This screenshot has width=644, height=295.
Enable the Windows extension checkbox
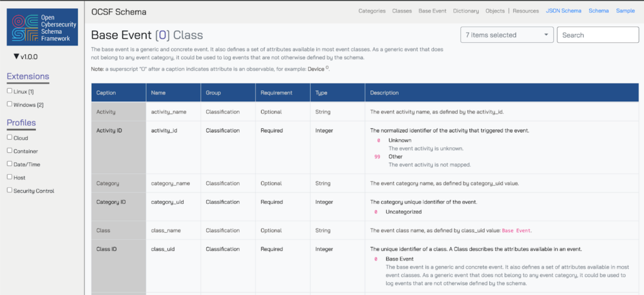(x=9, y=104)
